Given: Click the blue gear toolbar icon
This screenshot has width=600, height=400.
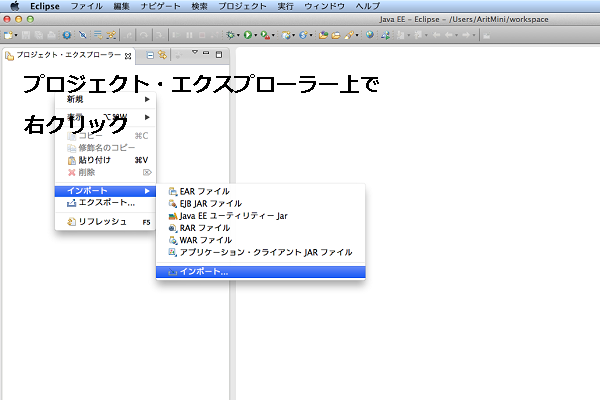Looking at the screenshot, I should (67, 35).
